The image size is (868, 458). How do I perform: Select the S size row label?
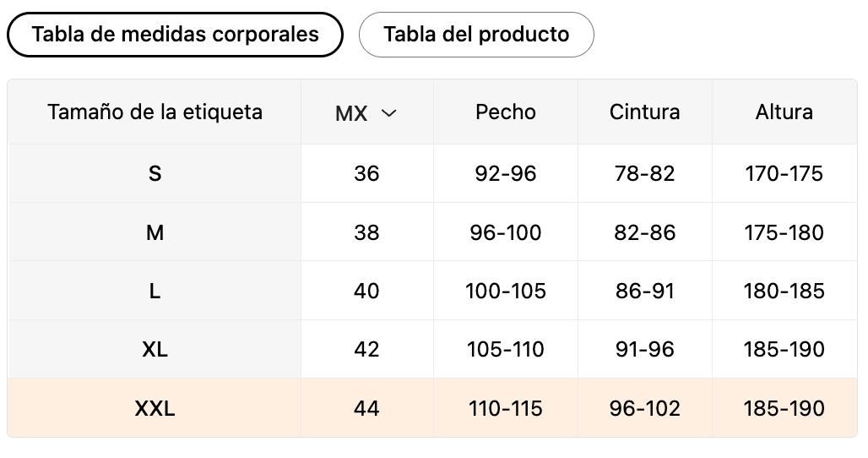point(155,173)
